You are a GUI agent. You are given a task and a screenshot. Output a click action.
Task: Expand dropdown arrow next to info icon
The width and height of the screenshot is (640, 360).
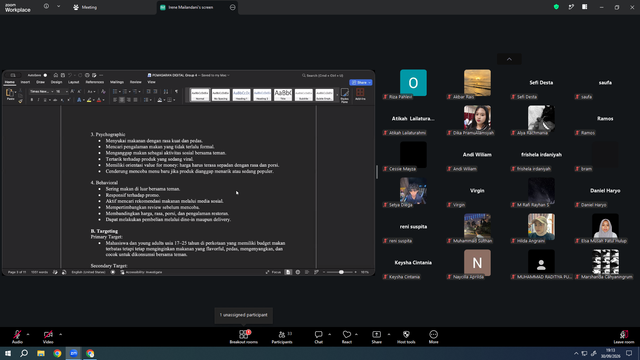click(x=58, y=7)
